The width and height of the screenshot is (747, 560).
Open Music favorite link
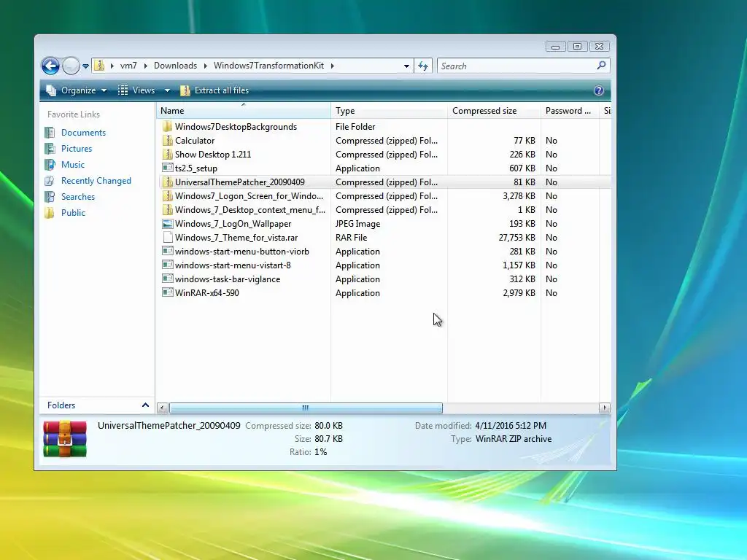(72, 165)
